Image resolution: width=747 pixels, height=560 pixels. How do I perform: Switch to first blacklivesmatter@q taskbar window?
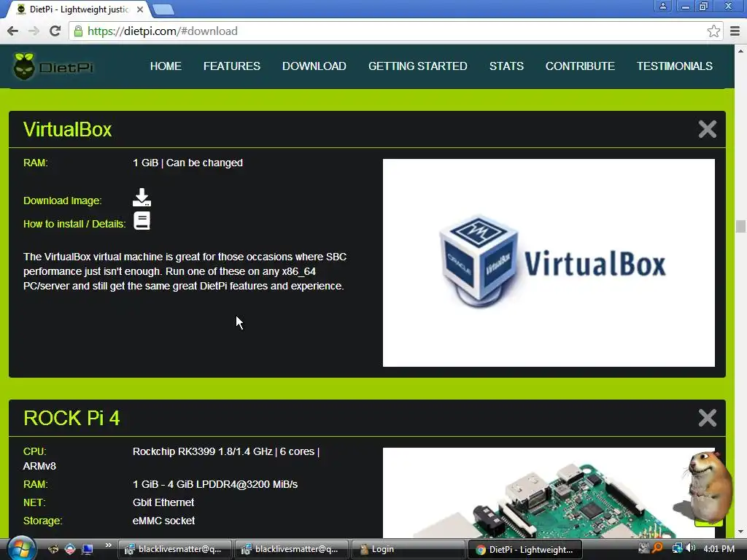[174, 549]
